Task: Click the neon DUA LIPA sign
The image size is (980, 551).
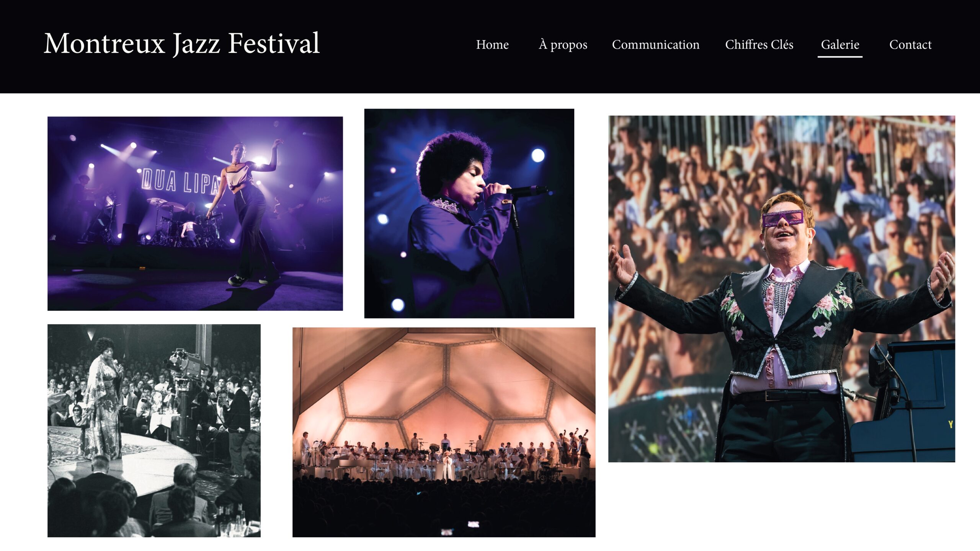Action: [180, 182]
